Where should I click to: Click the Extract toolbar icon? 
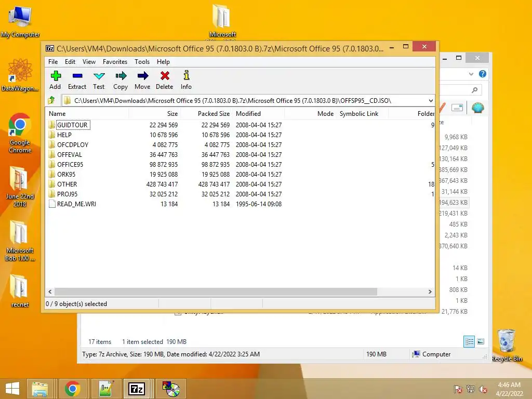pos(77,80)
